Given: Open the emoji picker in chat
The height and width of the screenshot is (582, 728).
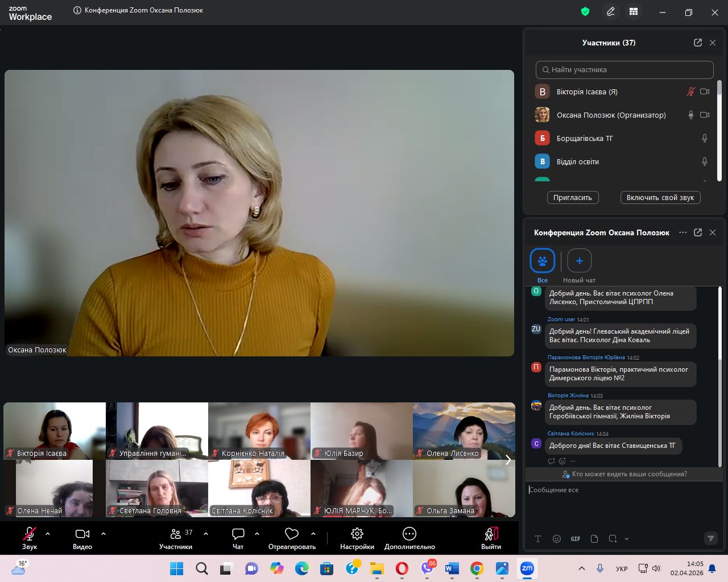Looking at the screenshot, I should tap(557, 539).
